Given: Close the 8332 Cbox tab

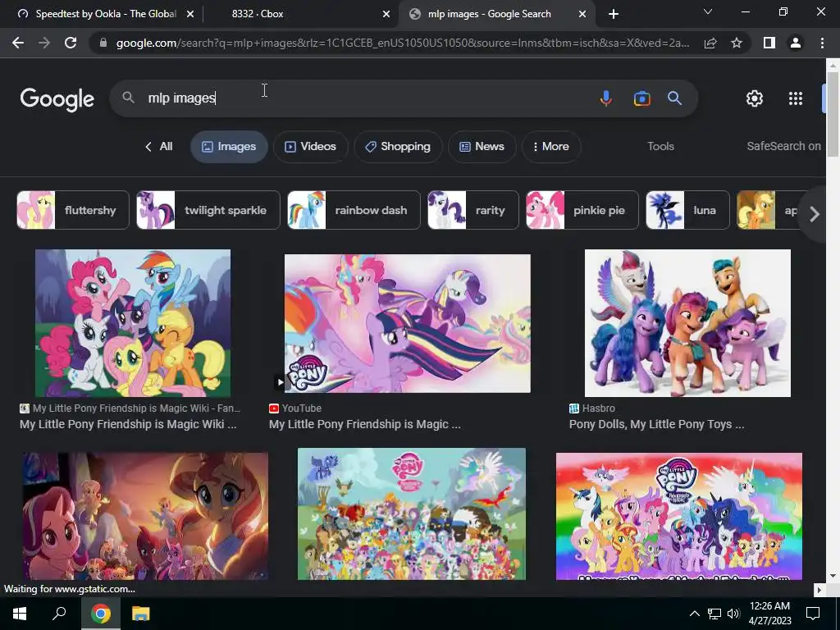Looking at the screenshot, I should click(x=386, y=14).
